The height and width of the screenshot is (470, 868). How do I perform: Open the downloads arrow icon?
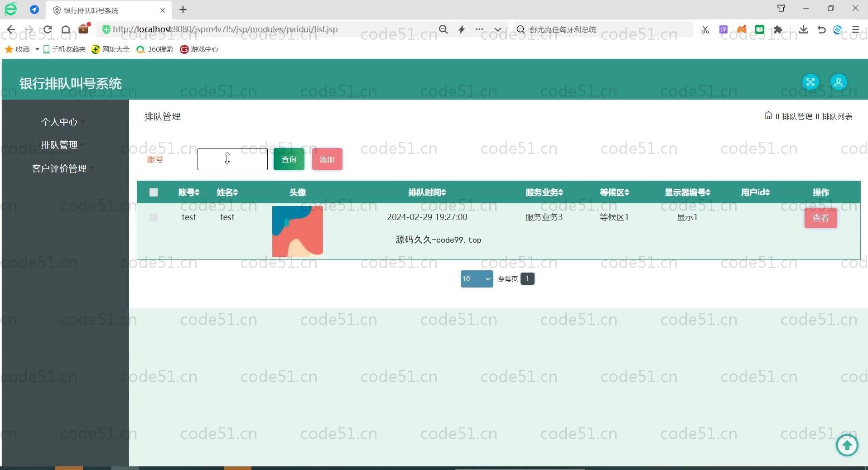[x=804, y=29]
